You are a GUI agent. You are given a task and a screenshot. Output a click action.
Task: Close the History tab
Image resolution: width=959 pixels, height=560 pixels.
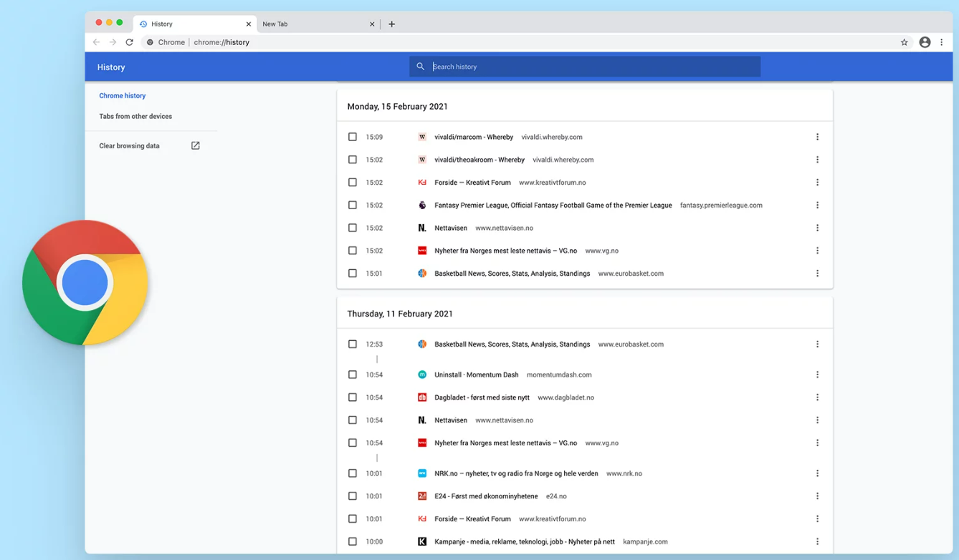(249, 24)
